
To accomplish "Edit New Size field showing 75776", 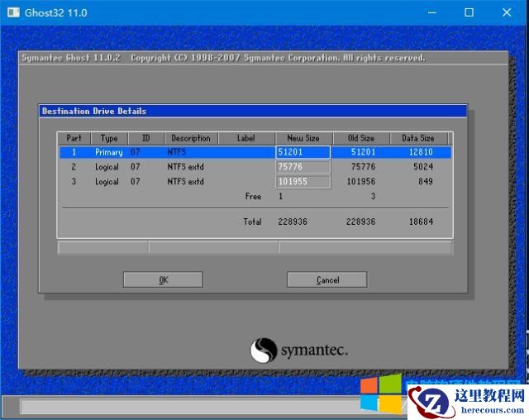I will (x=303, y=167).
